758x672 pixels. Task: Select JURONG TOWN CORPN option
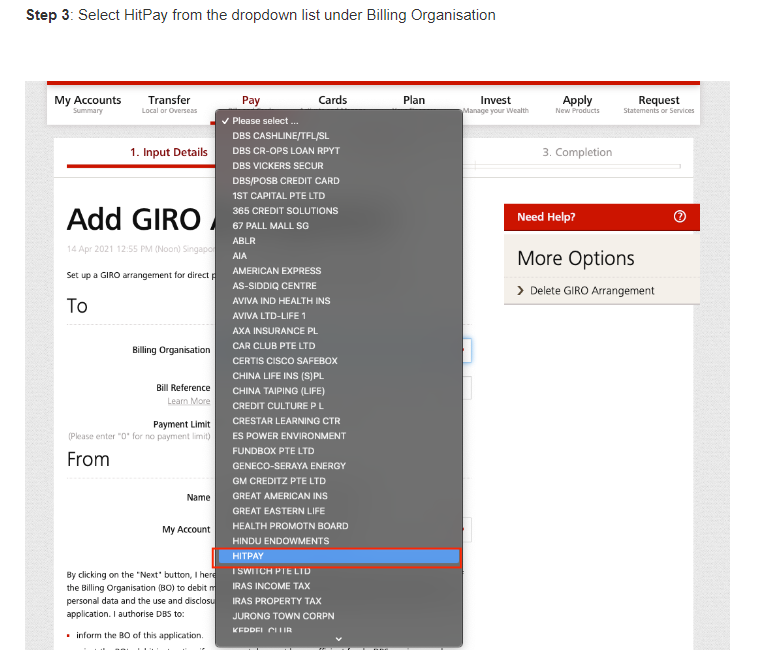coord(339,616)
